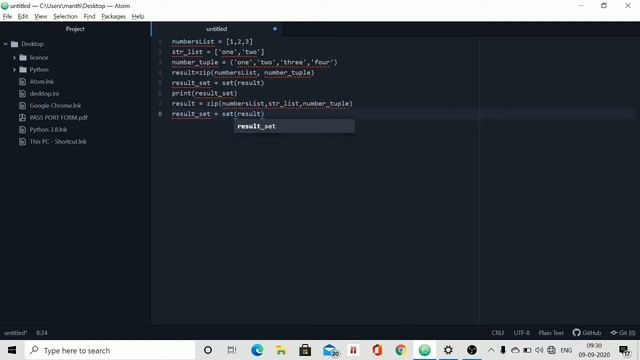
Task: Open the Help menu
Action: [x=138, y=16]
